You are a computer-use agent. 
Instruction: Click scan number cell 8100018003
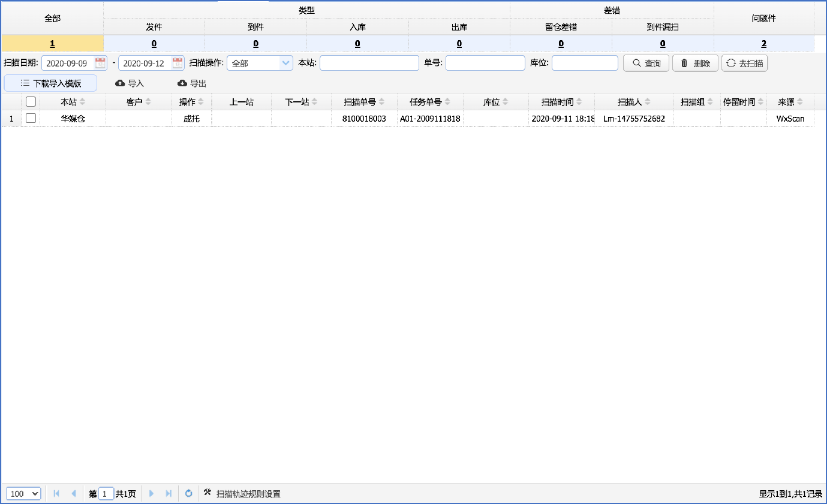364,119
